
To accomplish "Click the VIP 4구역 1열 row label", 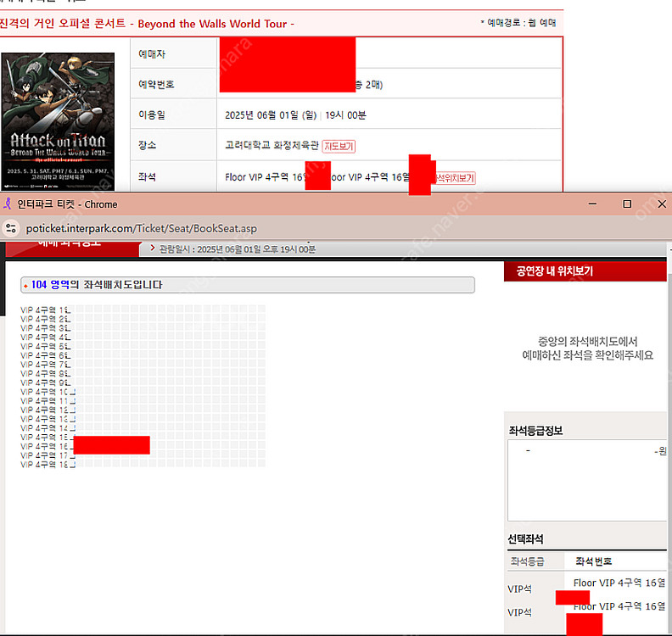I will click(46, 310).
